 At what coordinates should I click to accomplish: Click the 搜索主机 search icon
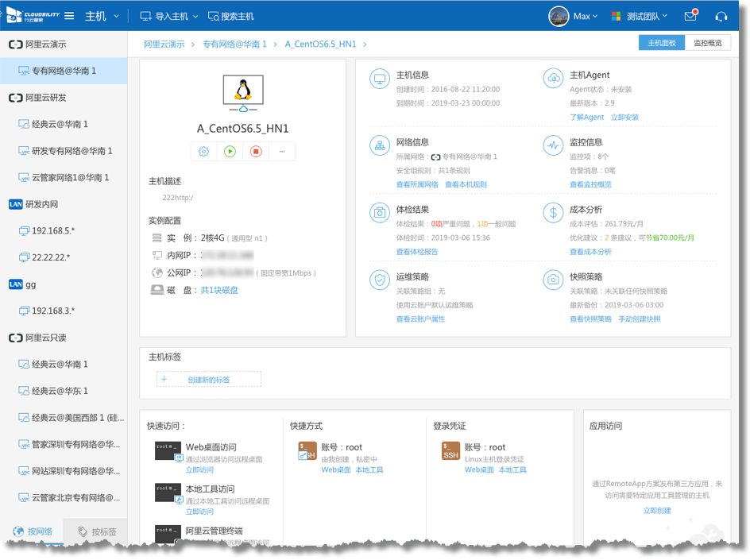[x=214, y=16]
